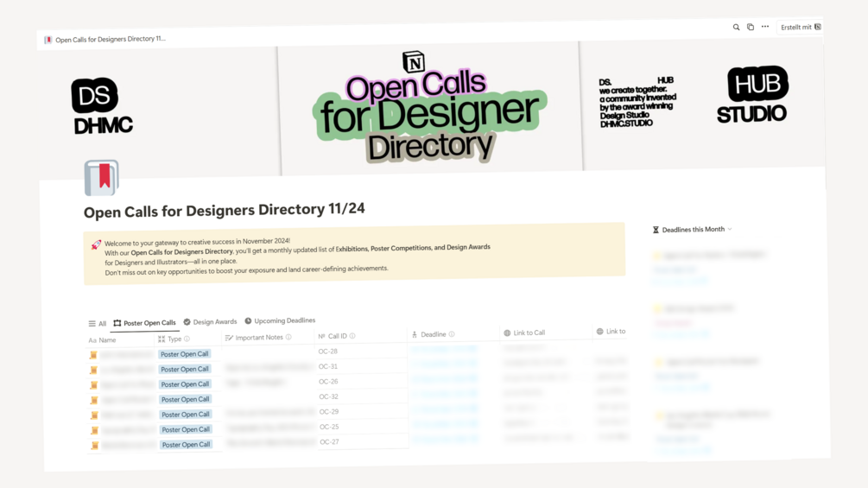Click the info icon beside Important Notes

click(x=288, y=337)
